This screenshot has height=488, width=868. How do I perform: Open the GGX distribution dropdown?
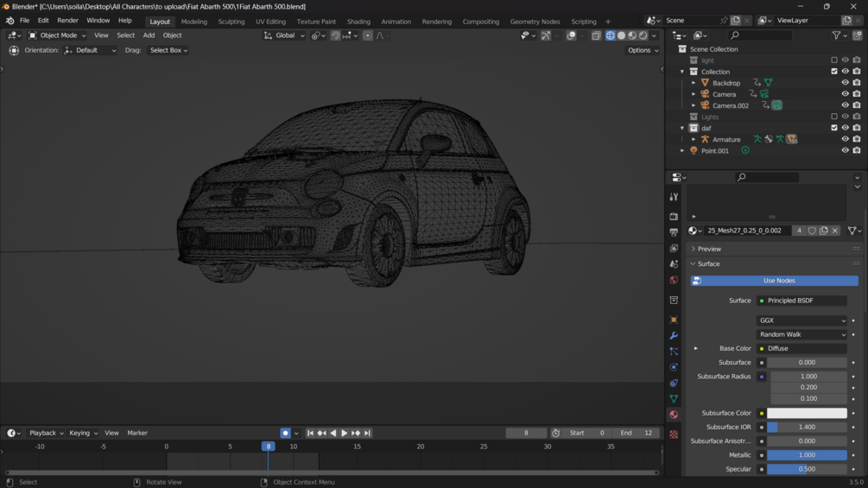pos(801,320)
